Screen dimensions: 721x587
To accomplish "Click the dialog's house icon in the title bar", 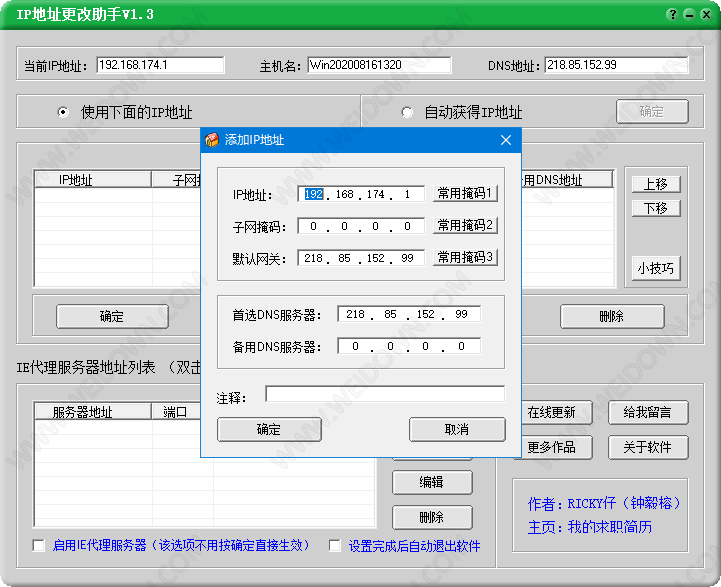I will 212,140.
